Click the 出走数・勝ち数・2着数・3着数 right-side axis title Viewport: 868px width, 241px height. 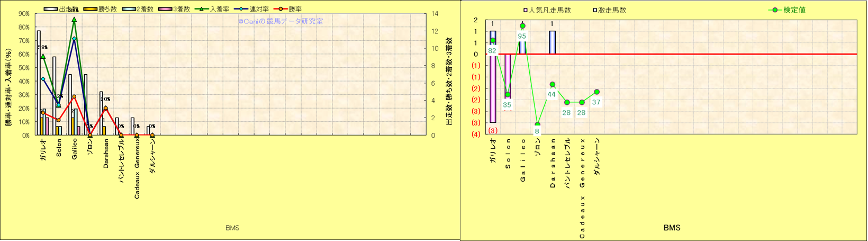coord(449,81)
